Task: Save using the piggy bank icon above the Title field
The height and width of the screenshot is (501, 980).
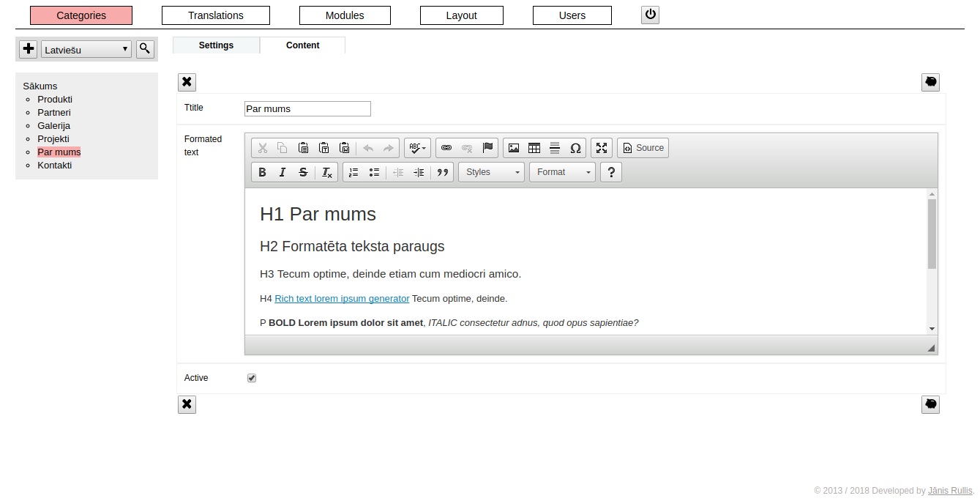Action: [x=930, y=82]
